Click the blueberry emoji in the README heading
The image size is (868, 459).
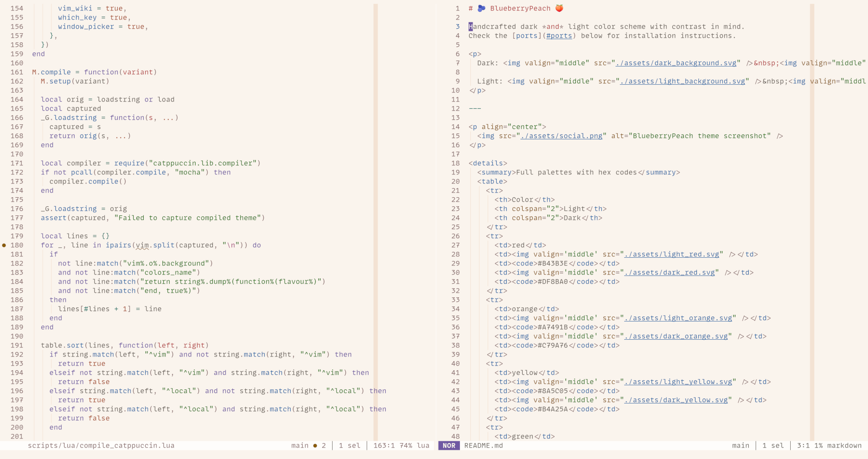tap(481, 8)
